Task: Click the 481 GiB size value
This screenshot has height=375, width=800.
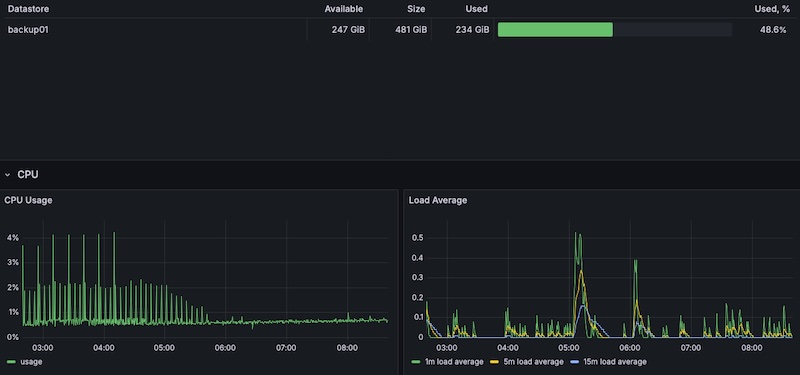Action: [x=411, y=30]
